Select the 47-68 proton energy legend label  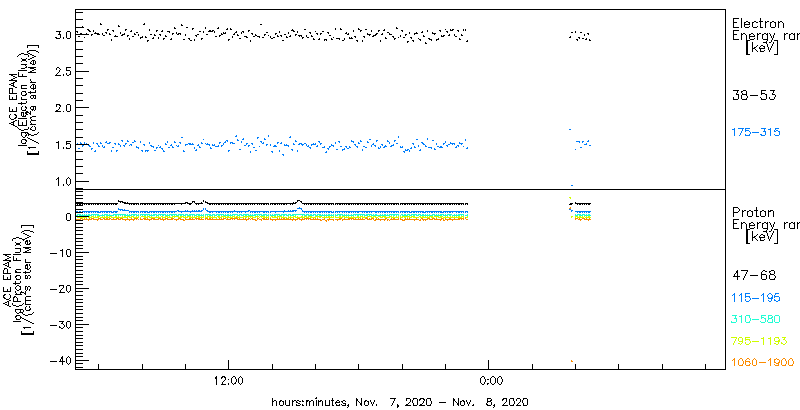click(x=754, y=276)
